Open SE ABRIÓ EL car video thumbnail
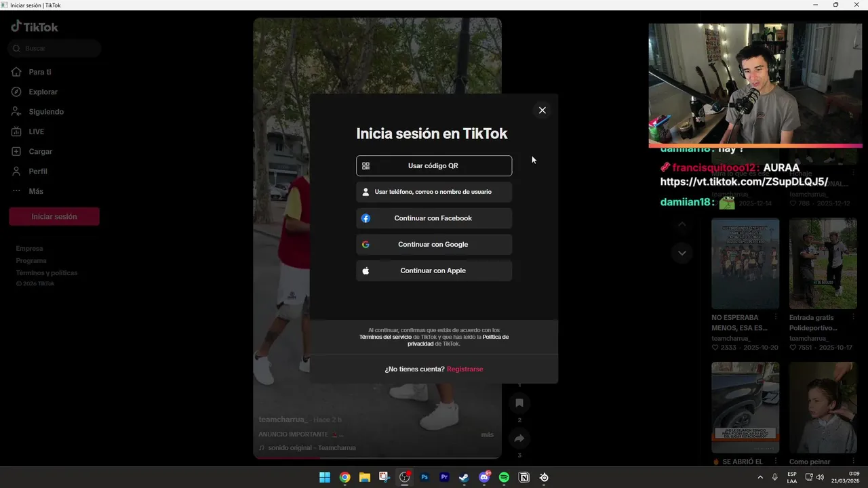 pos(745,407)
